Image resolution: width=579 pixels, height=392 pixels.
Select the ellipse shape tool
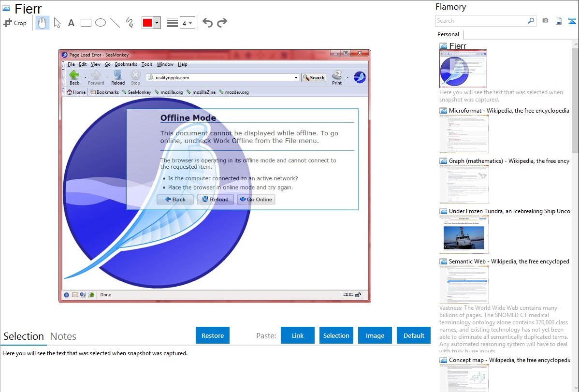[101, 23]
